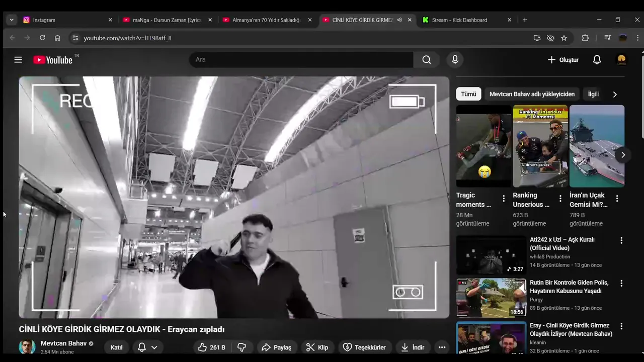The width and height of the screenshot is (644, 362).
Task: Select the Tümü filter chip
Action: pos(468,94)
